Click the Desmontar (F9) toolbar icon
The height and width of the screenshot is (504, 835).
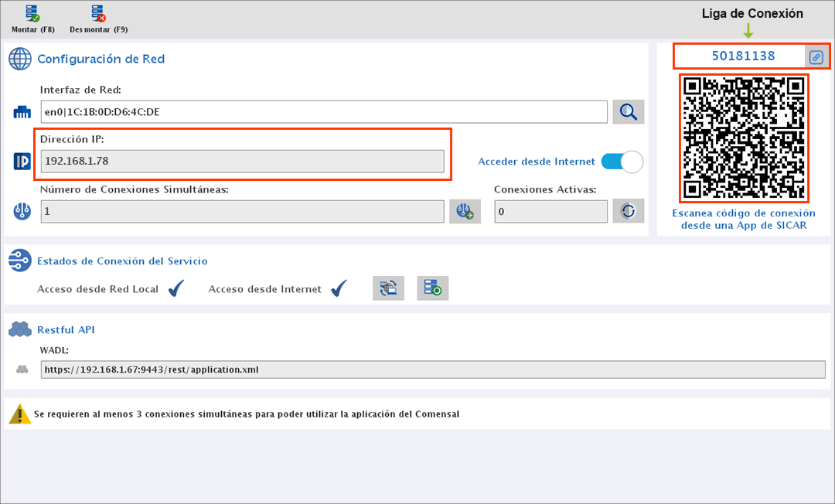tap(98, 14)
